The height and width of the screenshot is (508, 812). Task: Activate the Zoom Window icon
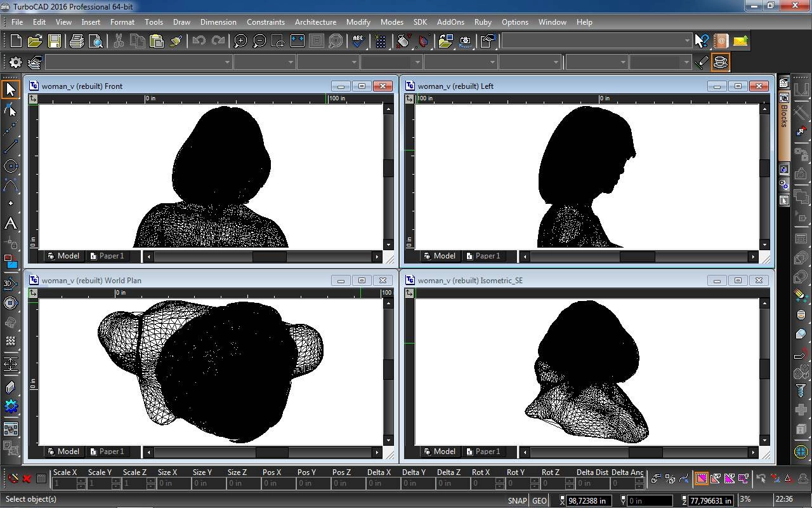(278, 41)
